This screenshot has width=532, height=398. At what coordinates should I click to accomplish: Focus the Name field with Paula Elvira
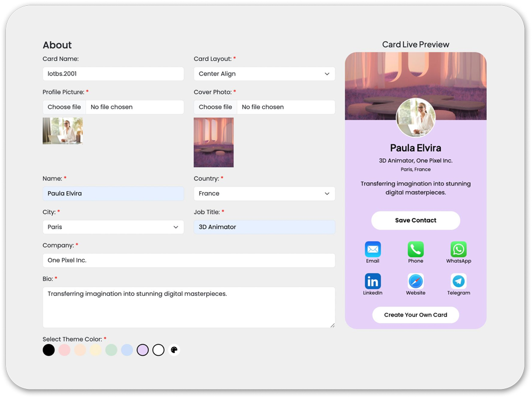(114, 193)
